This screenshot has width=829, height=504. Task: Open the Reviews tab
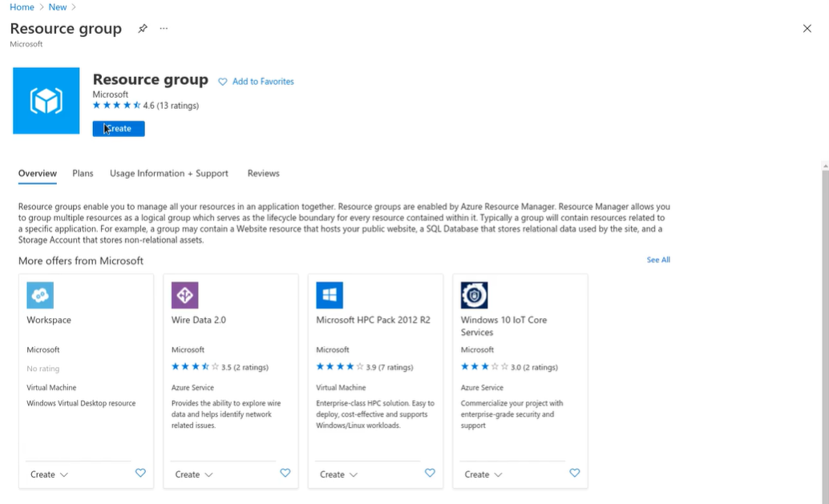pyautogui.click(x=263, y=173)
